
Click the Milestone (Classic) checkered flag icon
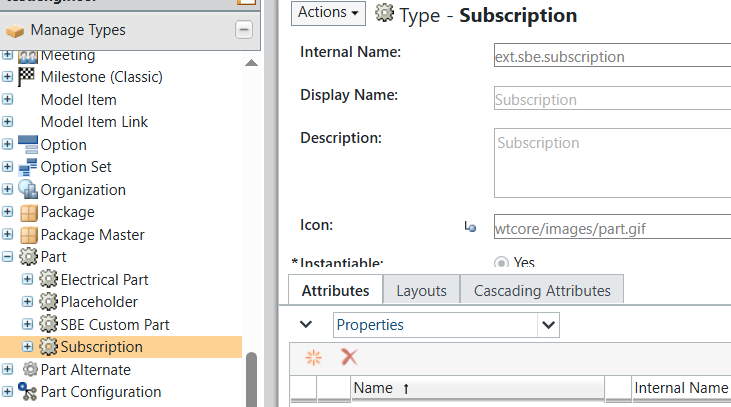(x=28, y=77)
